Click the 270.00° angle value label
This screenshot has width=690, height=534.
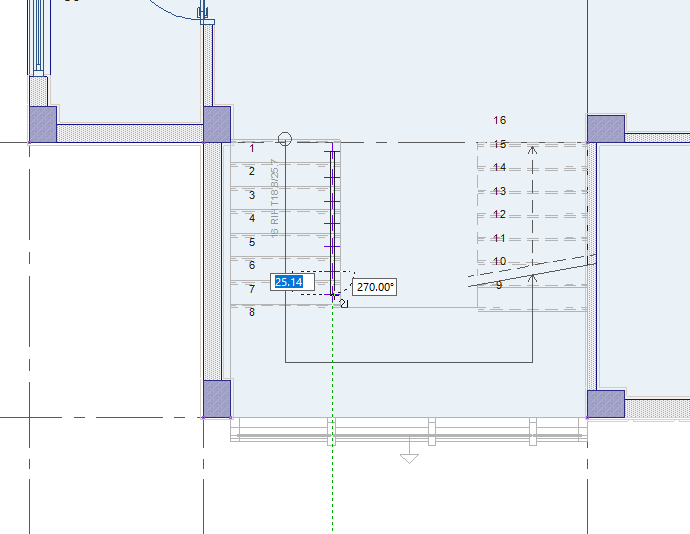tap(374, 287)
